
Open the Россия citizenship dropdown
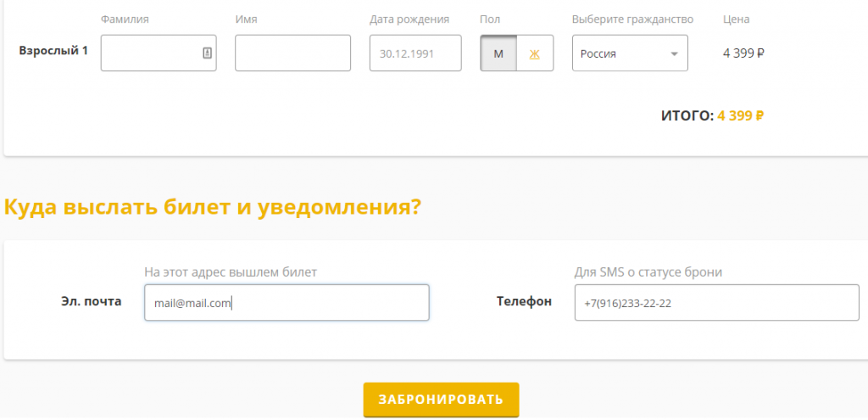click(x=630, y=53)
